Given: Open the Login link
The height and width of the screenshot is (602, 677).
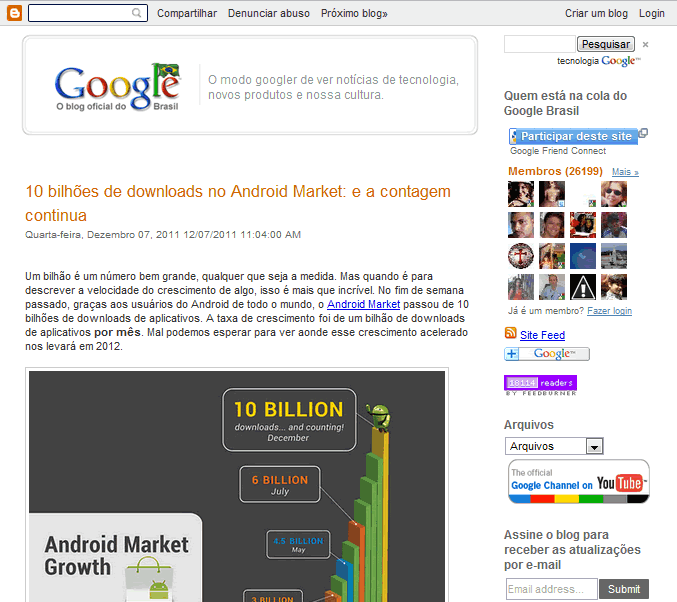Looking at the screenshot, I should 651,14.
